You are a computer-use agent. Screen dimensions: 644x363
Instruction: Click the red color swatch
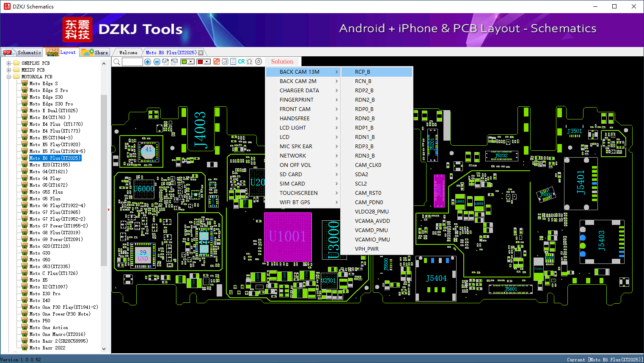click(x=200, y=62)
